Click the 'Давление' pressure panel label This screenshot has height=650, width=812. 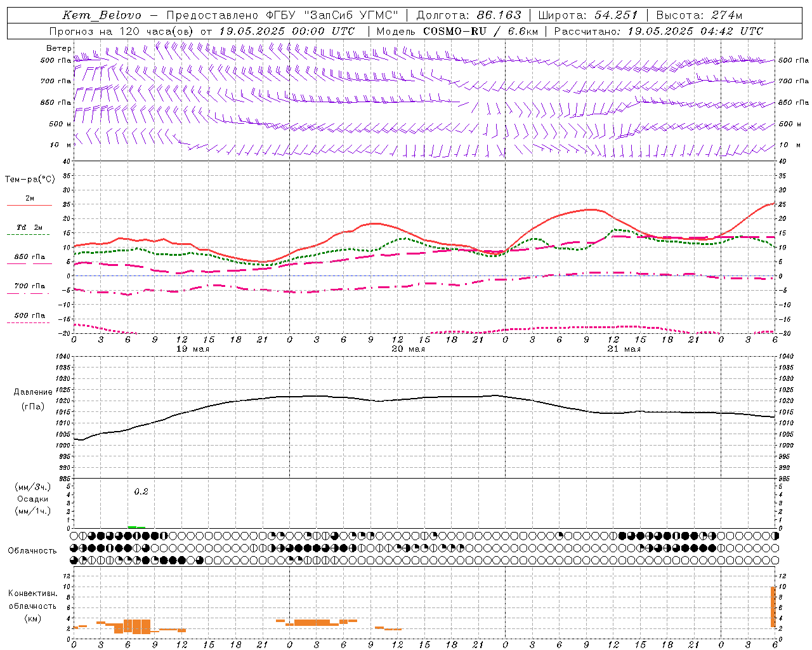(33, 392)
